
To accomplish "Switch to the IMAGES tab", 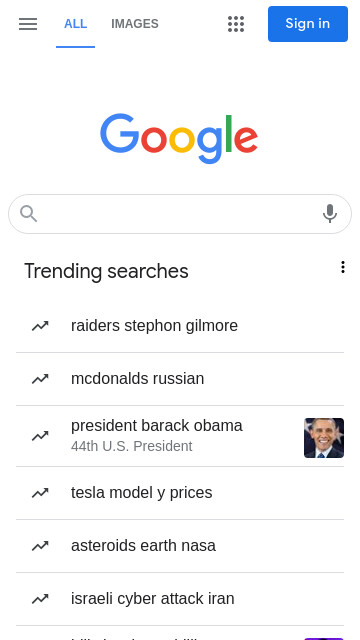I will click(x=135, y=24).
